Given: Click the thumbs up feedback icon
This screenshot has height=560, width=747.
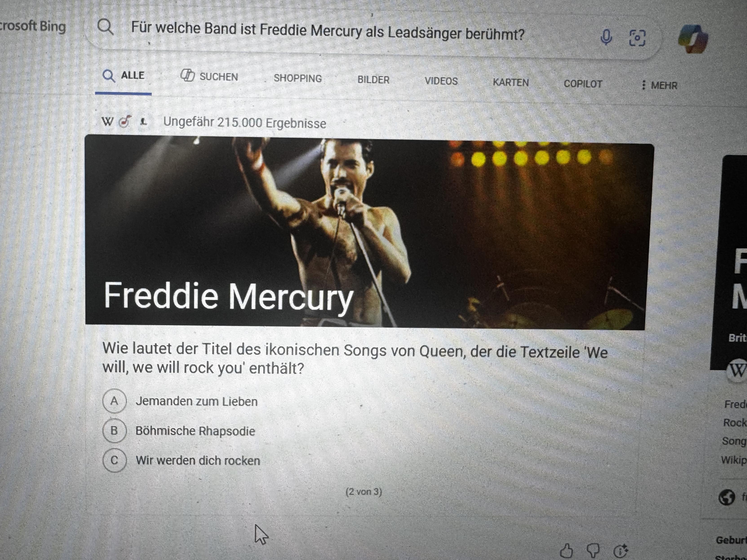Looking at the screenshot, I should (x=566, y=551).
